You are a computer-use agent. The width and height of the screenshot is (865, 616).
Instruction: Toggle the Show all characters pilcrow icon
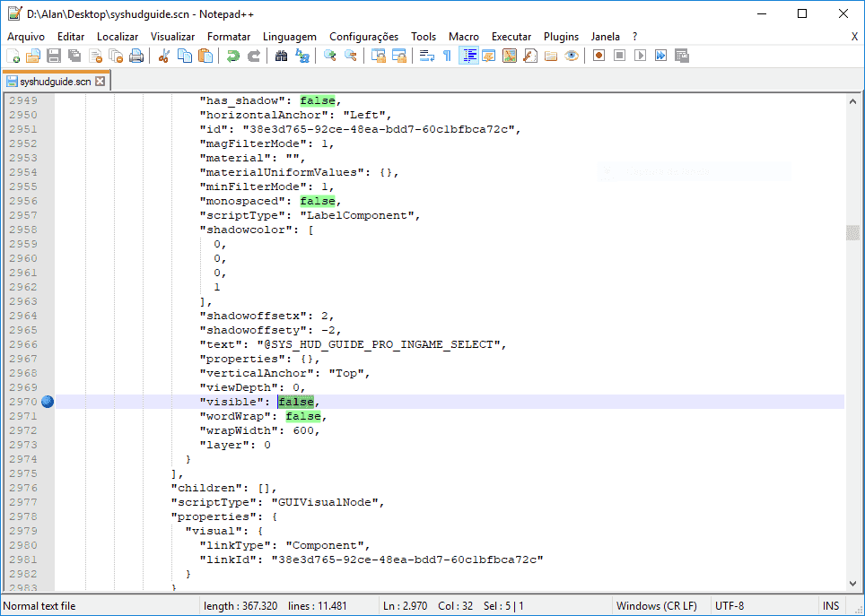(x=448, y=56)
